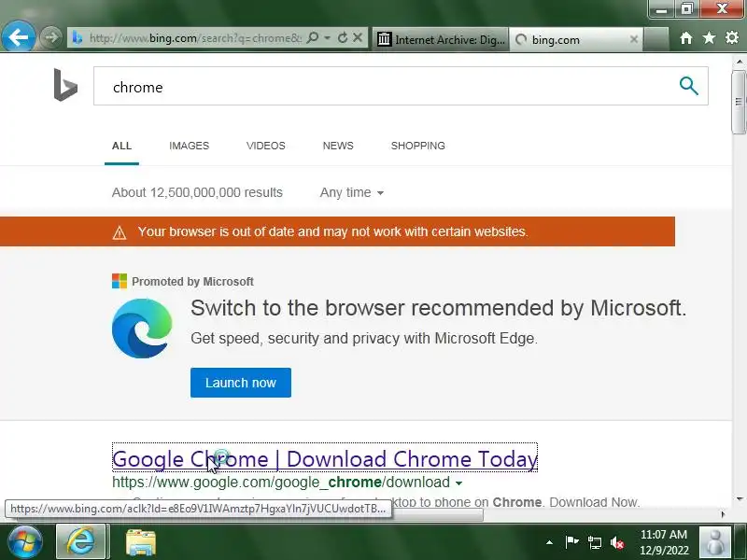The height and width of the screenshot is (560, 747).
Task: Refresh the page with the reload icon
Action: [x=342, y=37]
